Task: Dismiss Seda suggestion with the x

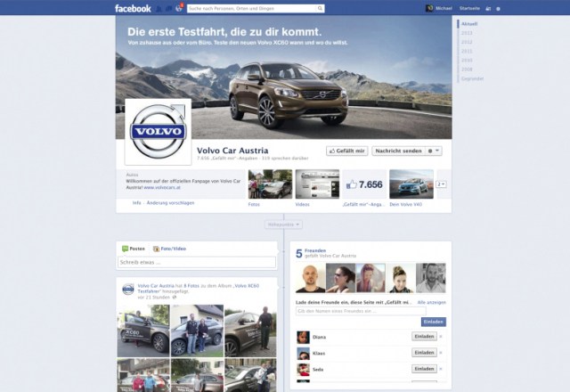Action: click(x=441, y=369)
